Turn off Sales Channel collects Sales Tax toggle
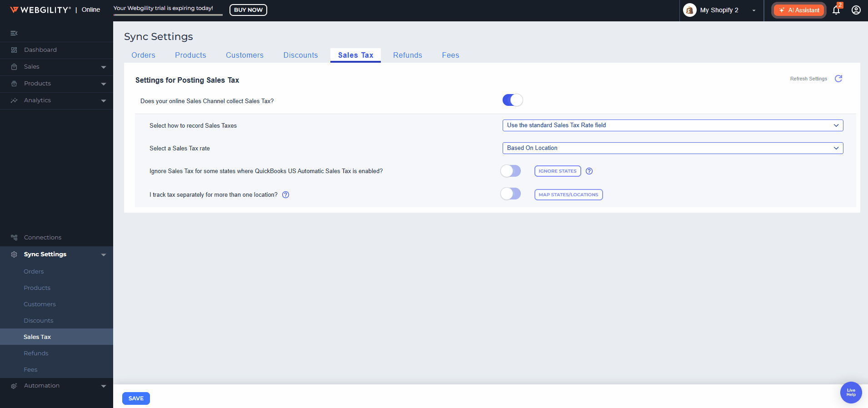This screenshot has height=408, width=868. pyautogui.click(x=513, y=100)
